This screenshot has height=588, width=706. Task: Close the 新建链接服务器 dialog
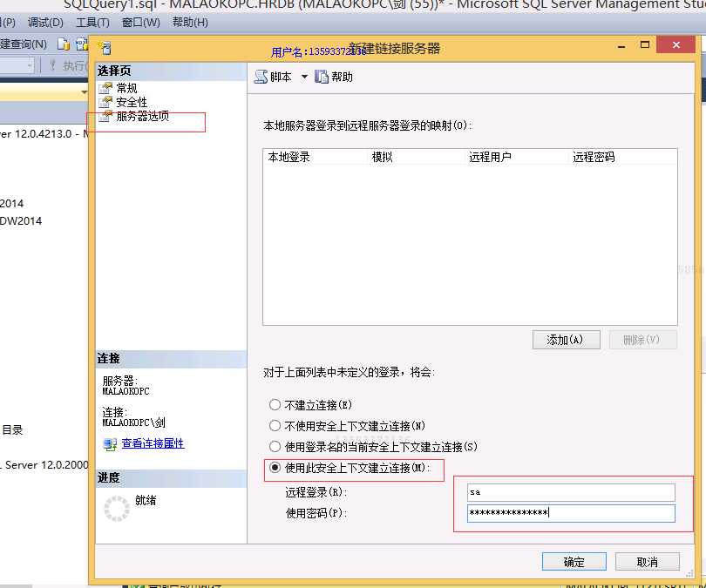click(675, 45)
